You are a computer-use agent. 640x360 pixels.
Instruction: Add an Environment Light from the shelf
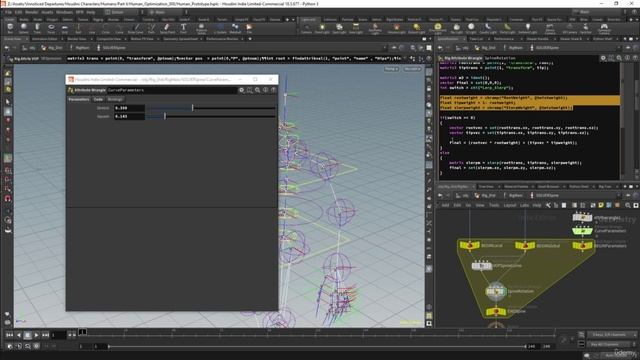pyautogui.click(x=438, y=28)
